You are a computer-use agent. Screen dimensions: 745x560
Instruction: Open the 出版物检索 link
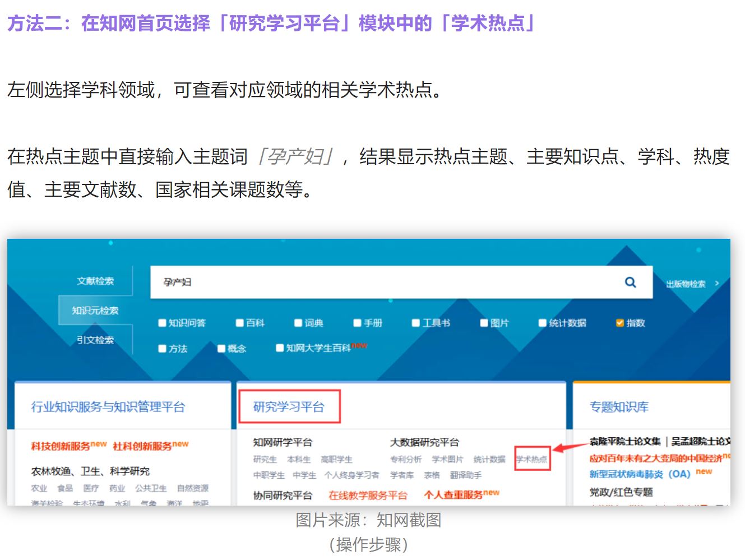point(686,284)
